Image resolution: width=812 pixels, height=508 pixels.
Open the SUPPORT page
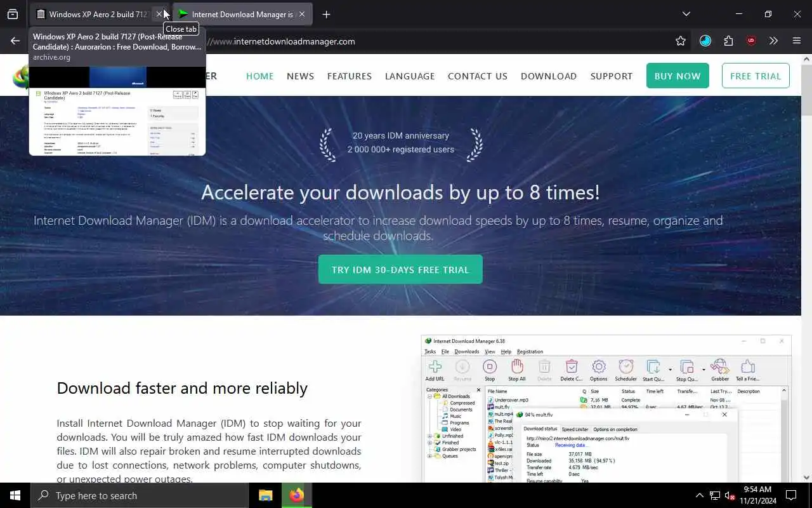click(612, 76)
